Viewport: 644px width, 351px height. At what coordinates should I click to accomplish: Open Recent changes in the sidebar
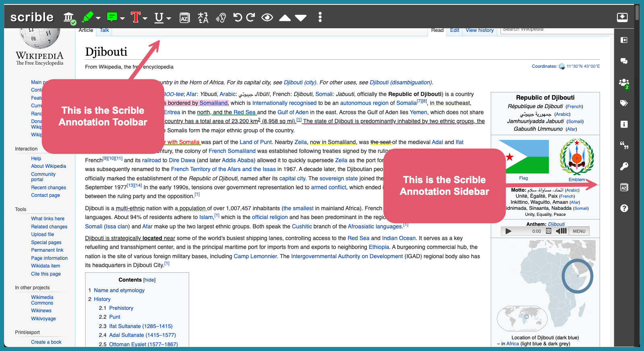(x=48, y=188)
